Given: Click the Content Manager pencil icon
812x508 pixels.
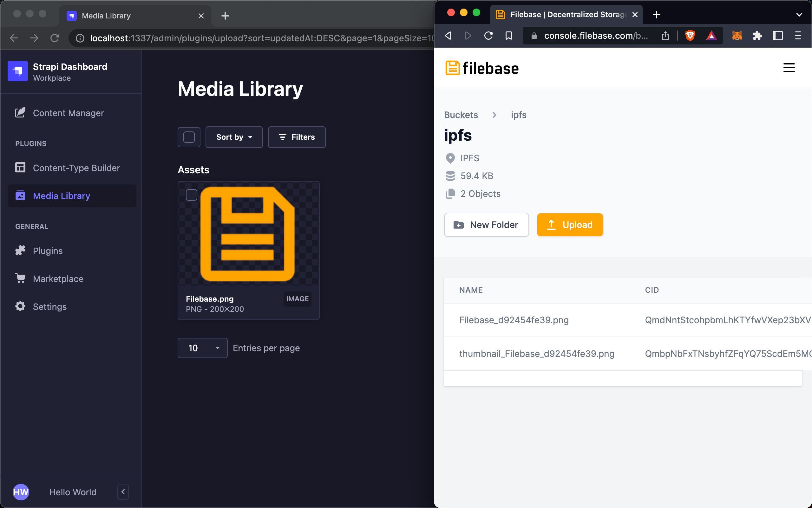Looking at the screenshot, I should 20,112.
